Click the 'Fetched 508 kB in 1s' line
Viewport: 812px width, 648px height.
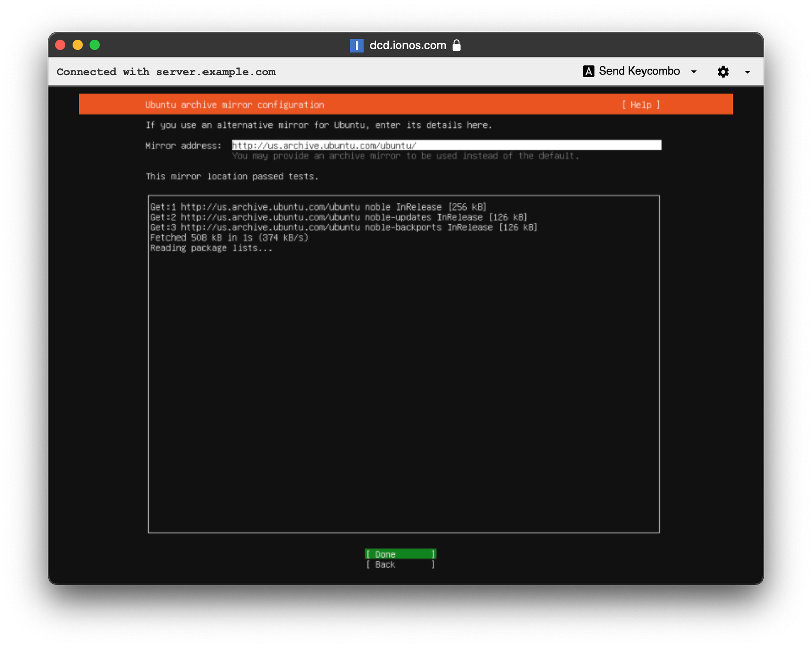click(x=229, y=237)
